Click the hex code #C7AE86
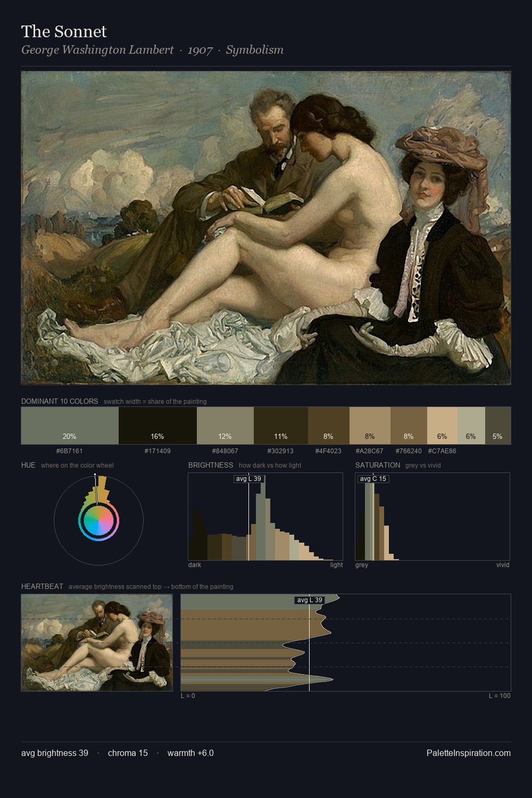Image resolution: width=532 pixels, height=798 pixels. (x=442, y=451)
